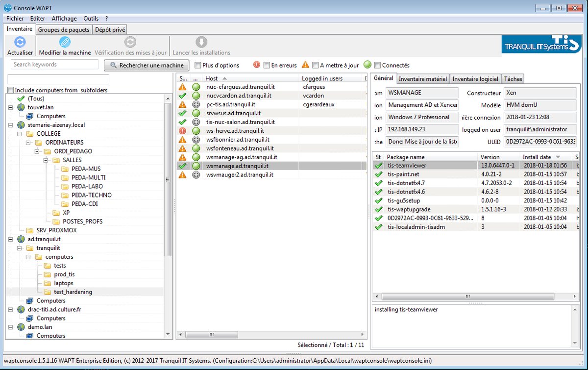Click the red error icon for ws-herve

point(183,131)
